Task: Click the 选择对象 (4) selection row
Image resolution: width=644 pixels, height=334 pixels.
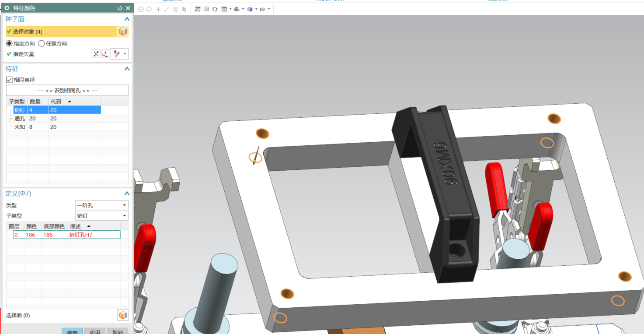Action: point(61,32)
